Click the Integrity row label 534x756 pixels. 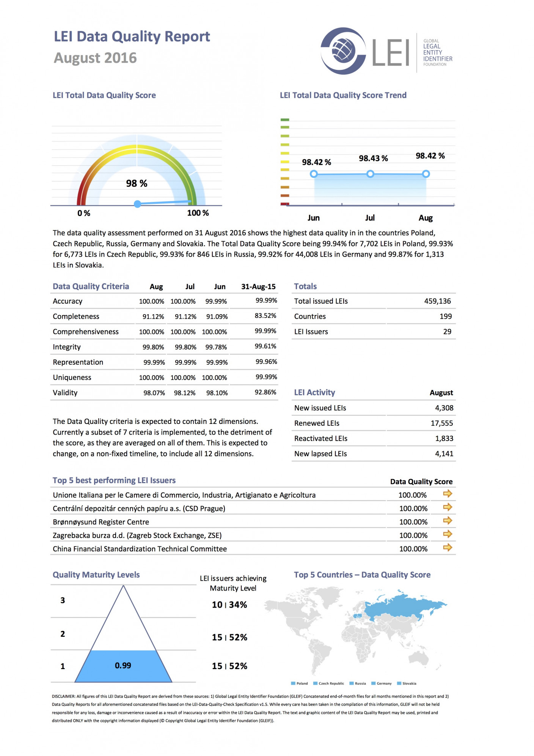[x=67, y=347]
